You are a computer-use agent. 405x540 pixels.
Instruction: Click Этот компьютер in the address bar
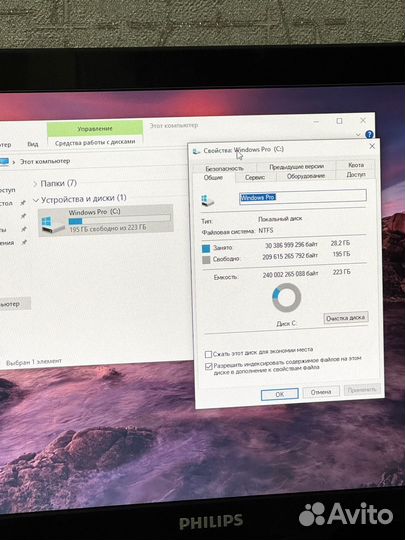coord(45,161)
